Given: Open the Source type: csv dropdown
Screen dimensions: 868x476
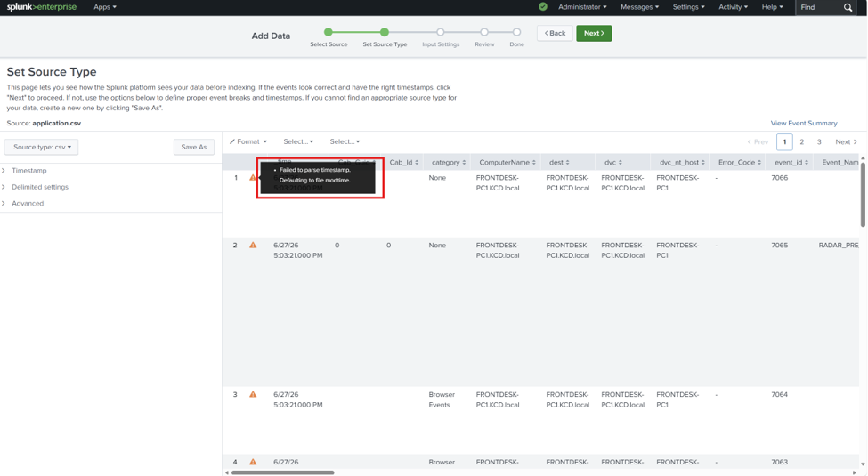Looking at the screenshot, I should click(42, 147).
